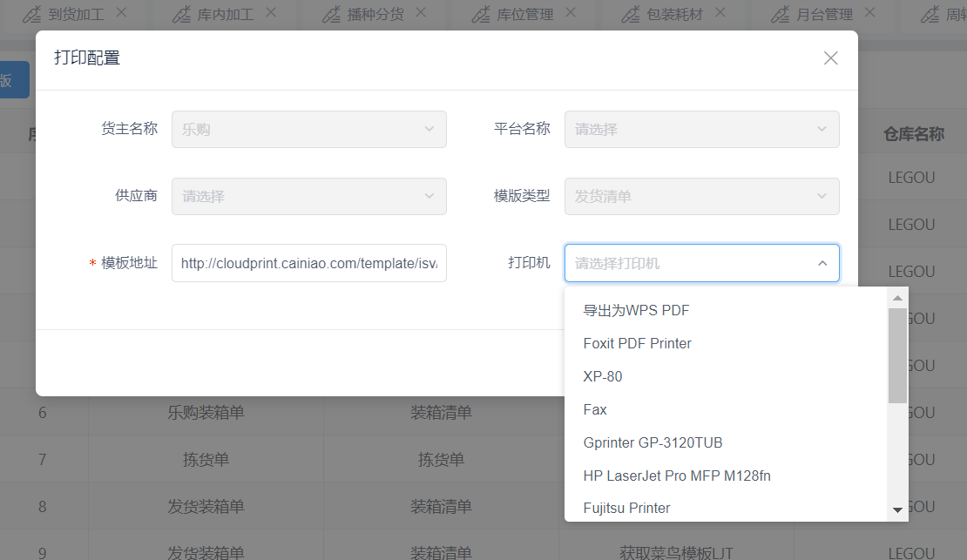Viewport: 967px width, 560px height.
Task: Open the 供应商 dropdown
Action: click(x=309, y=196)
